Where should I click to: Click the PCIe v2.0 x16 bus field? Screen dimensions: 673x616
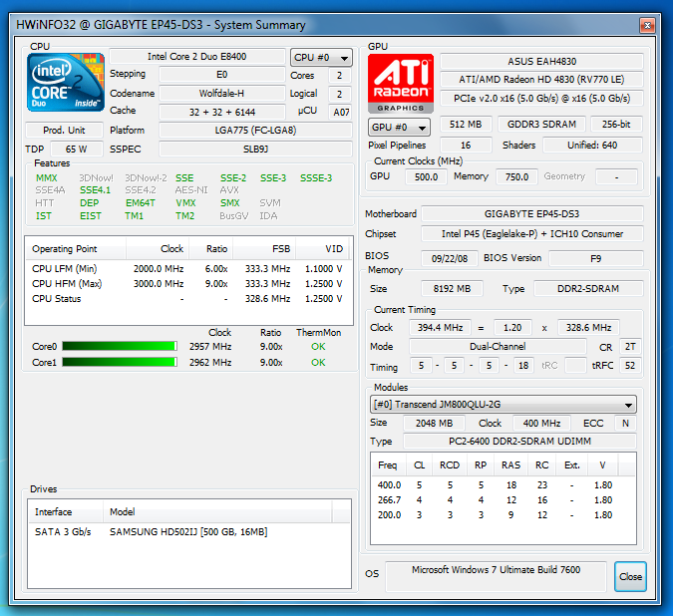click(x=541, y=99)
